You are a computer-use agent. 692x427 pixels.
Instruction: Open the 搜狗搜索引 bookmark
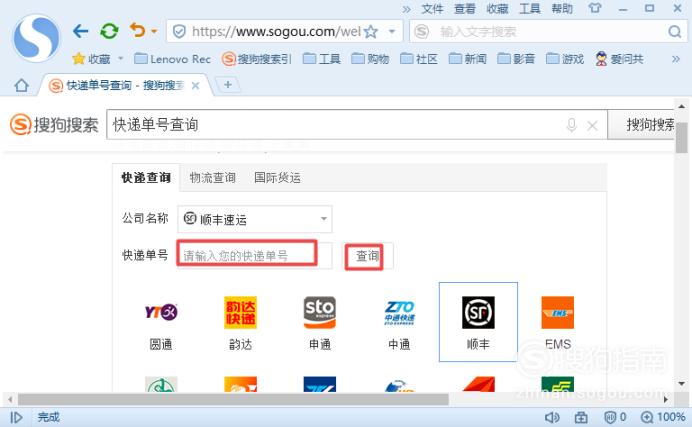[256, 59]
